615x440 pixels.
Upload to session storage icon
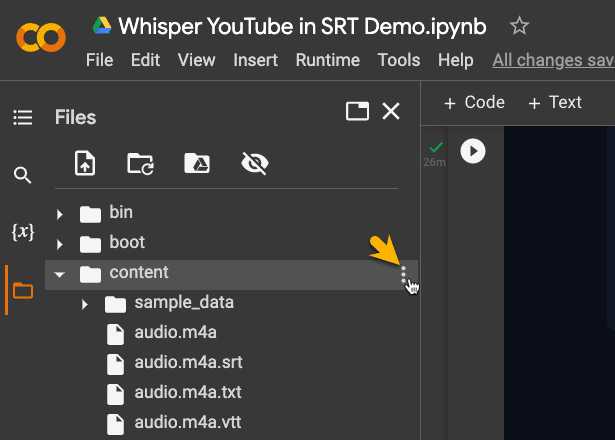pyautogui.click(x=85, y=163)
